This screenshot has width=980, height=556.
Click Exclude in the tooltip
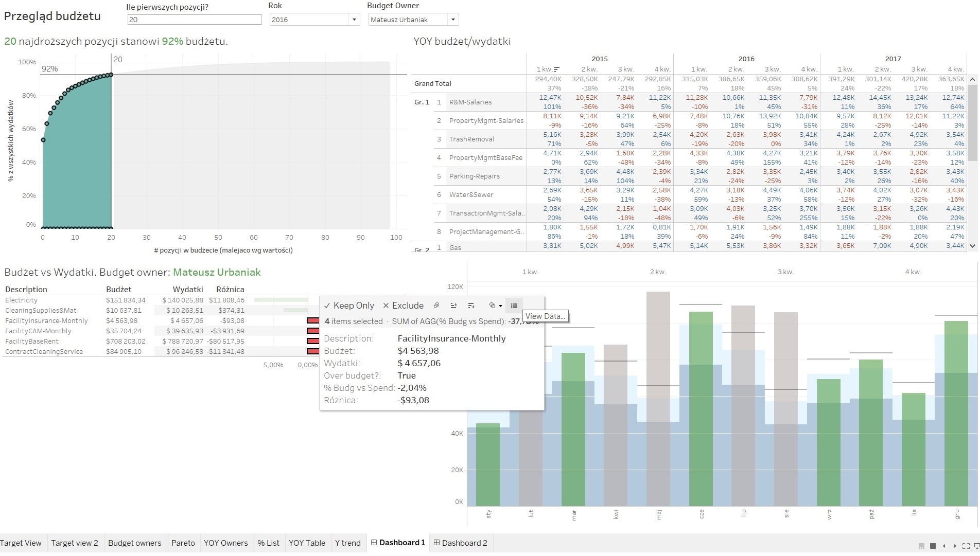(403, 306)
